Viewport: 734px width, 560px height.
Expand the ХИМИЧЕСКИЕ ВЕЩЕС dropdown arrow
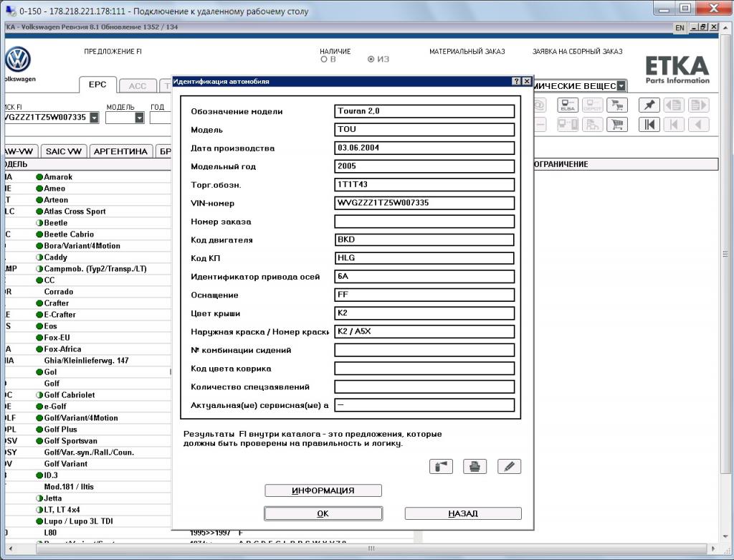(621, 86)
